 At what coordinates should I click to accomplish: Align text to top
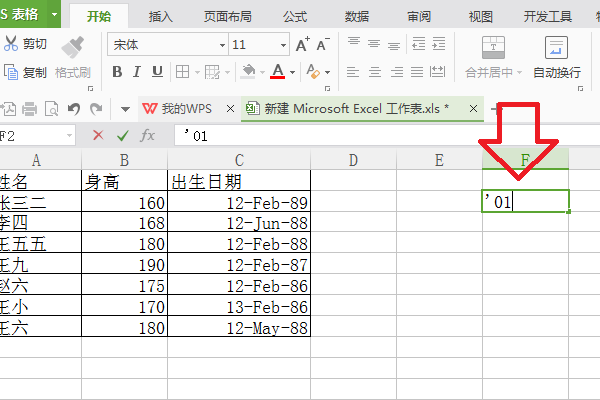coord(354,41)
